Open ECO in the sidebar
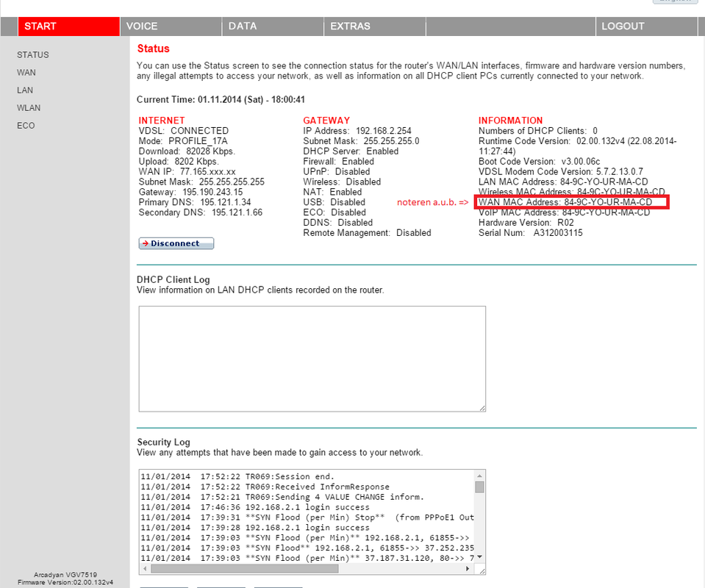This screenshot has height=588, width=705. tap(26, 126)
